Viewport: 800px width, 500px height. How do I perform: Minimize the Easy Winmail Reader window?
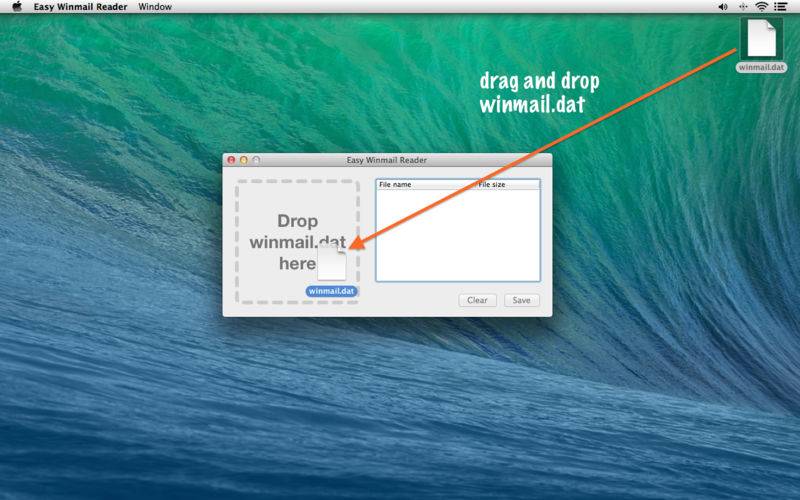tap(244, 160)
